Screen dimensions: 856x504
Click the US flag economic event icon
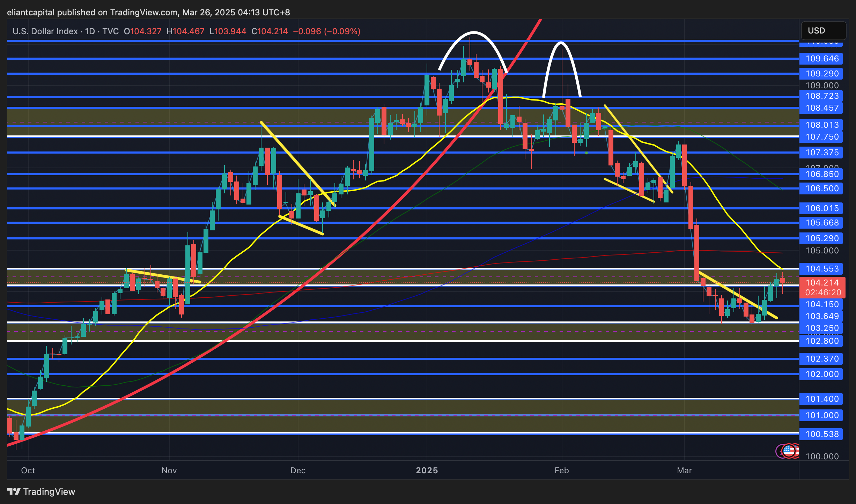pos(789,451)
